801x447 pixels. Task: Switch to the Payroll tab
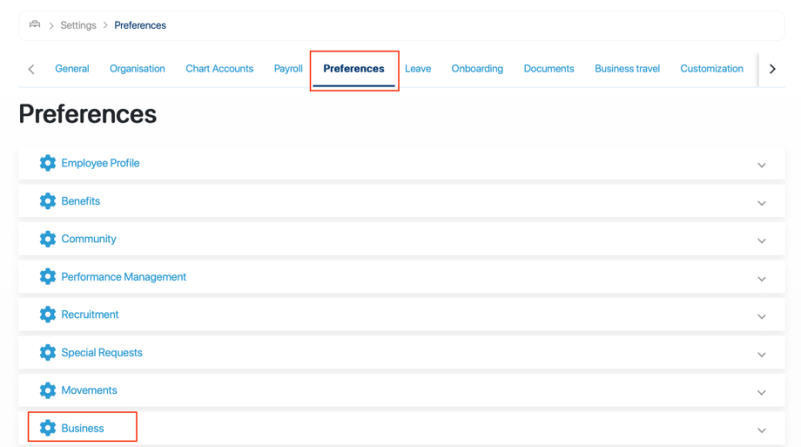pyautogui.click(x=288, y=69)
